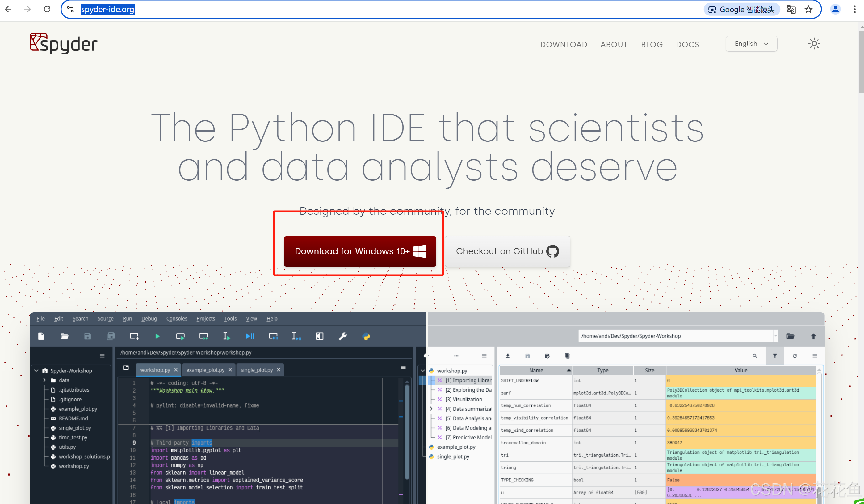This screenshot has height=504, width=864.
Task: Open the DOCS navigation link
Action: click(x=687, y=44)
